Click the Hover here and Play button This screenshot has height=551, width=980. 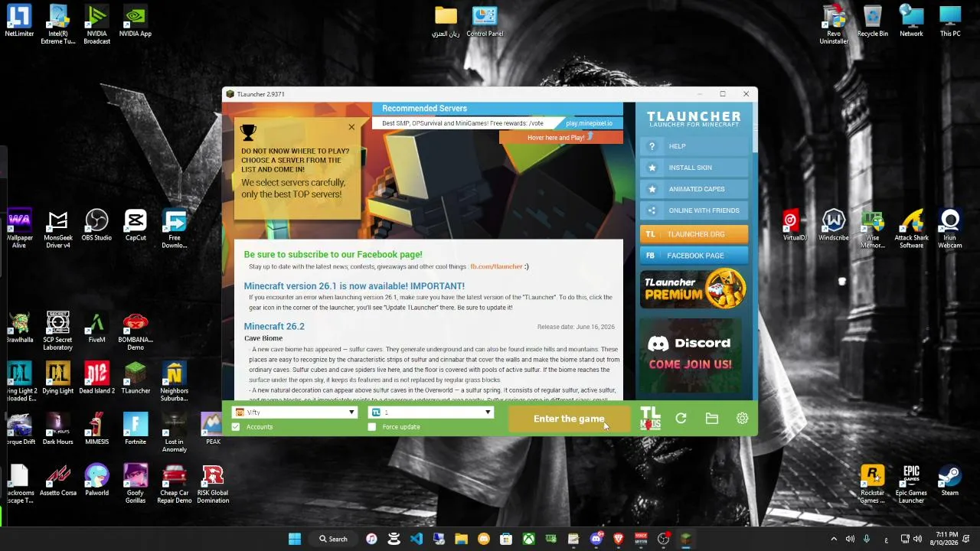[560, 138]
